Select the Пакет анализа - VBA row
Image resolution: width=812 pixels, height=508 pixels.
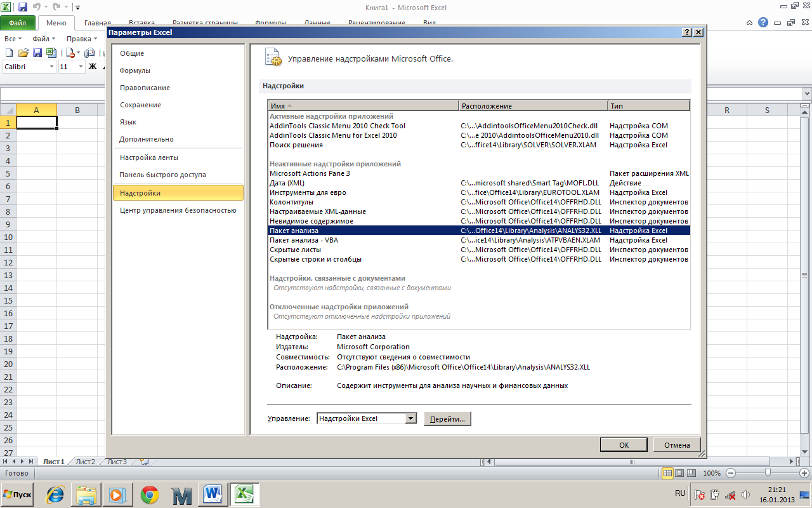pyautogui.click(x=479, y=240)
